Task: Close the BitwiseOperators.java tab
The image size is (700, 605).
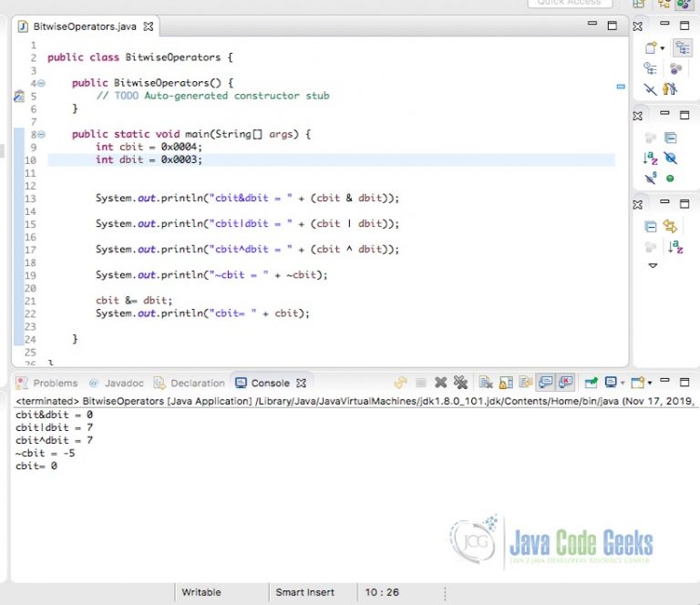Action: point(149,26)
